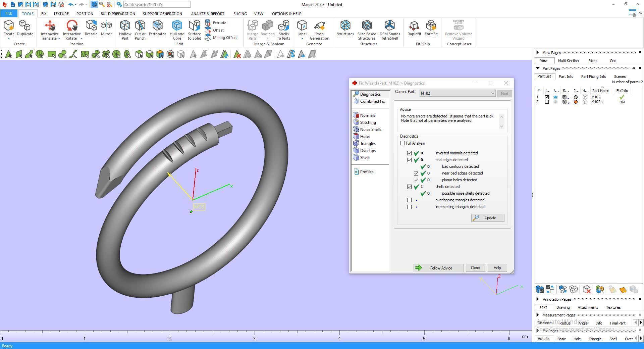
Task: Open the Rescale tool
Action: point(91,28)
